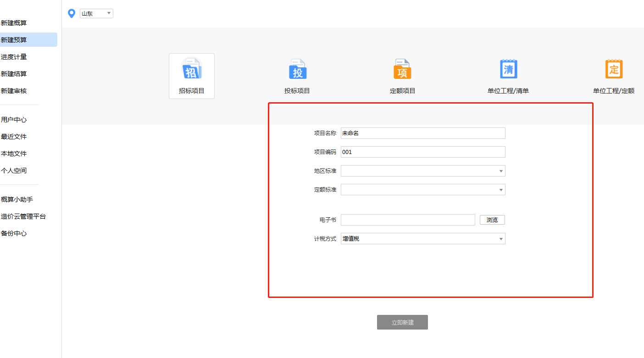The height and width of the screenshot is (358, 644).
Task: Click the blue location pin icon
Action: click(72, 14)
